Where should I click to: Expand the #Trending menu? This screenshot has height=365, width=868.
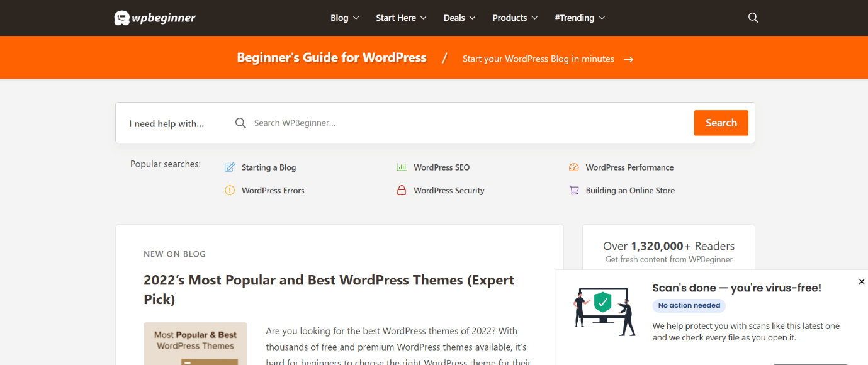(580, 18)
